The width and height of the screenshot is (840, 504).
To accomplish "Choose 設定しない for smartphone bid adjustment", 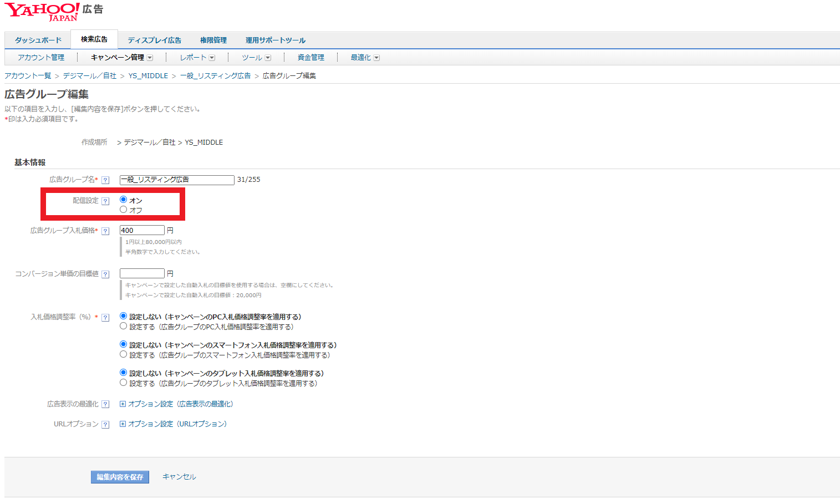I will click(x=124, y=344).
